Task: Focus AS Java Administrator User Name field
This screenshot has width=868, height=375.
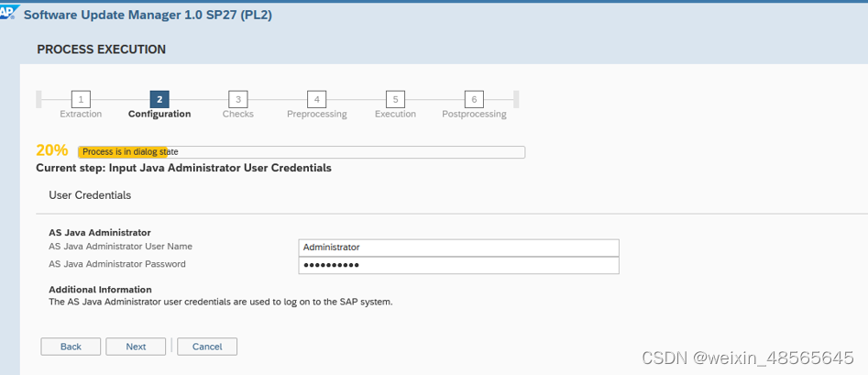Action: point(458,248)
